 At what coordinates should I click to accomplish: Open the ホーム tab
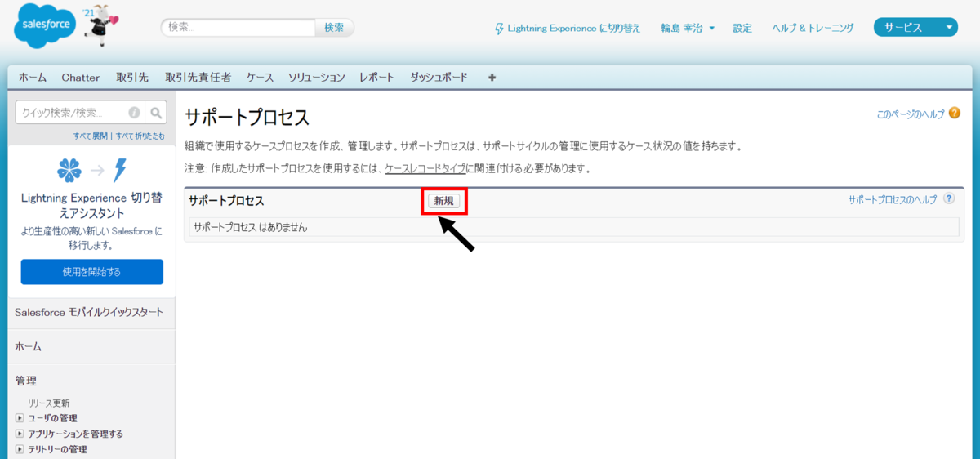click(33, 78)
